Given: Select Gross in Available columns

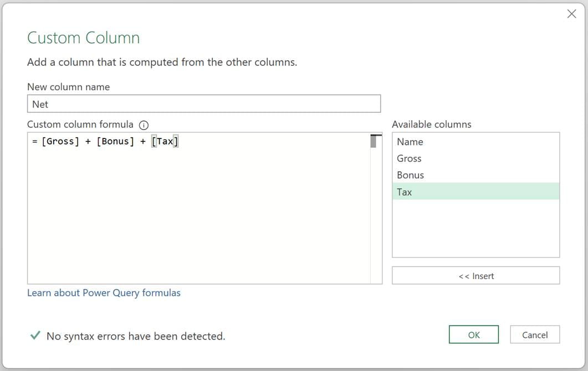Looking at the screenshot, I should click(475, 158).
